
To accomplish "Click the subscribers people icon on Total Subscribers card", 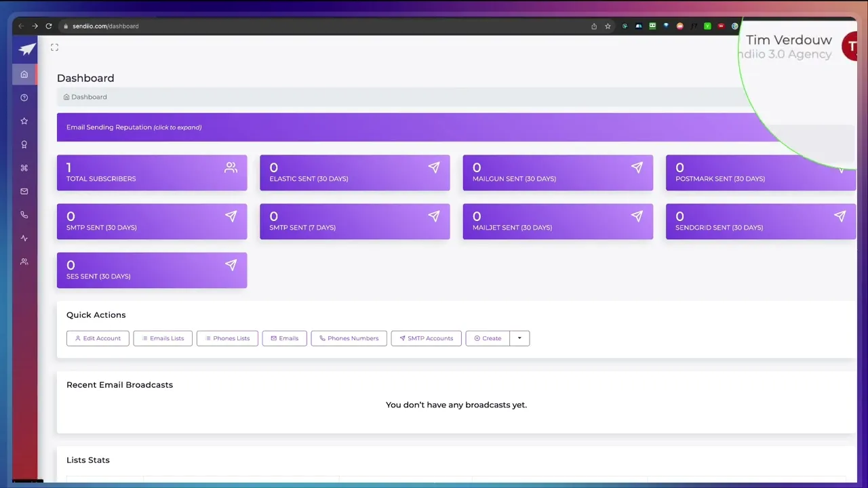I will pyautogui.click(x=231, y=167).
